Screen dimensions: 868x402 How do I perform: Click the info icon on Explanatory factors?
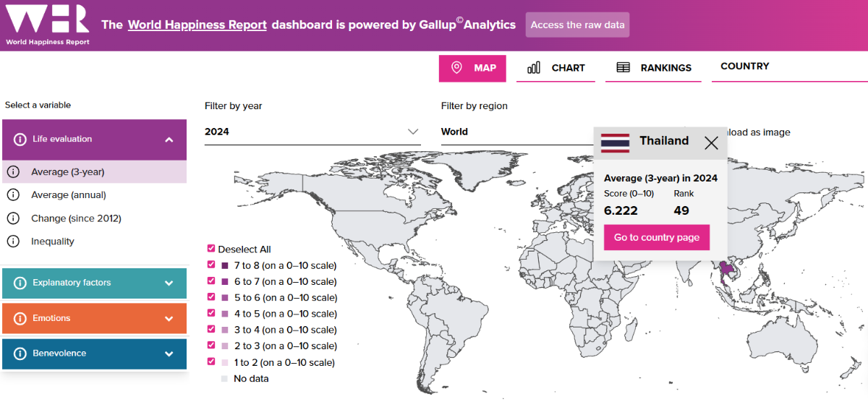point(20,283)
